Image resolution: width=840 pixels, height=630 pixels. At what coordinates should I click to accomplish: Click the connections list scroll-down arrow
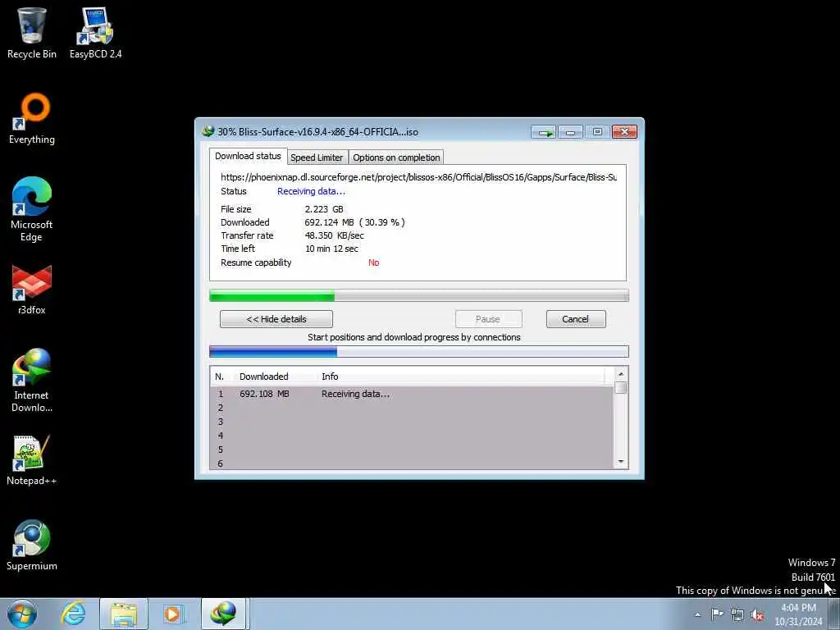(621, 462)
